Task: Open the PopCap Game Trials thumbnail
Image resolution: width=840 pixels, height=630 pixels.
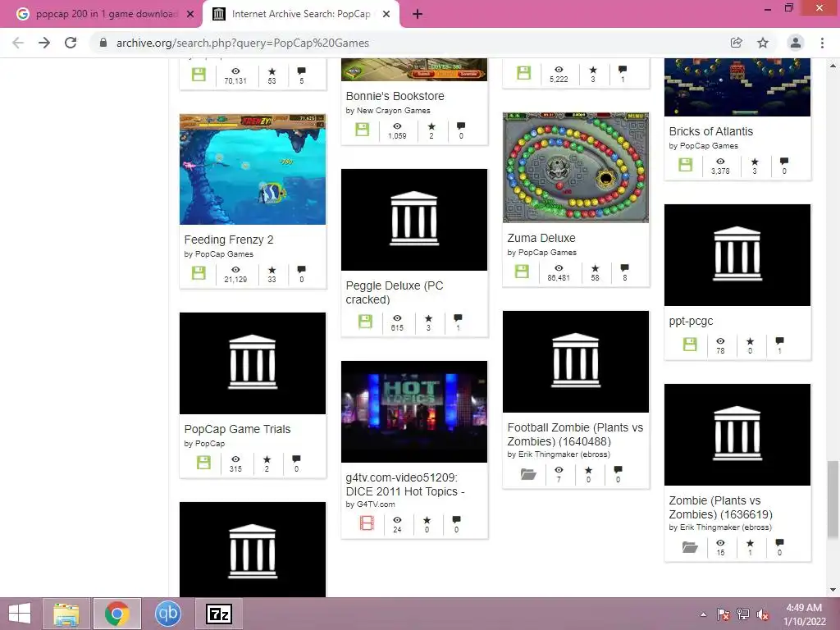Action: [x=253, y=363]
